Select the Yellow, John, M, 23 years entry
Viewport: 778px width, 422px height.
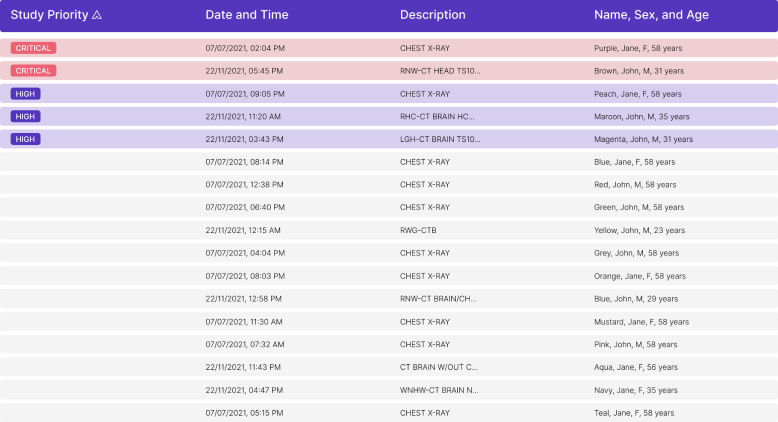click(639, 230)
